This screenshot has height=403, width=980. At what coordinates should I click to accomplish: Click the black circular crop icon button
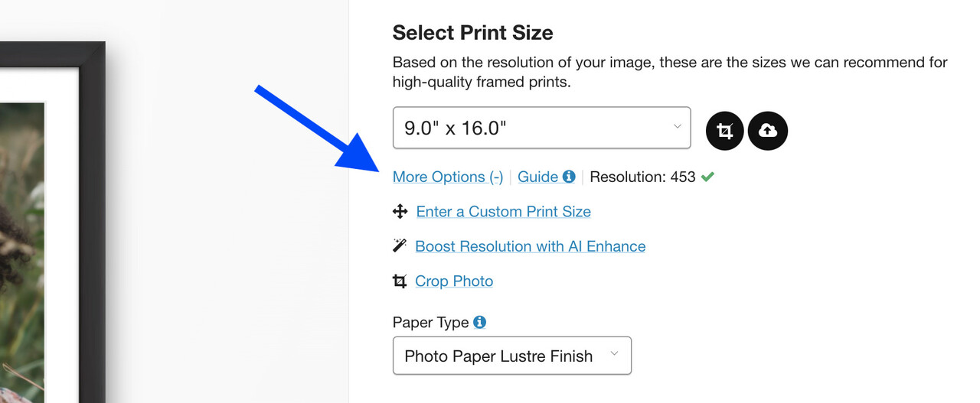pos(724,131)
